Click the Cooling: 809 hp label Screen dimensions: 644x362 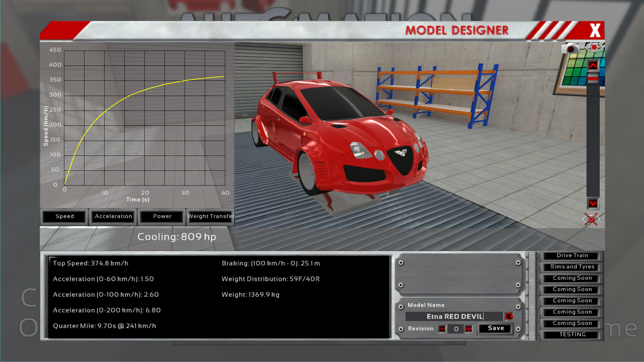click(x=177, y=237)
